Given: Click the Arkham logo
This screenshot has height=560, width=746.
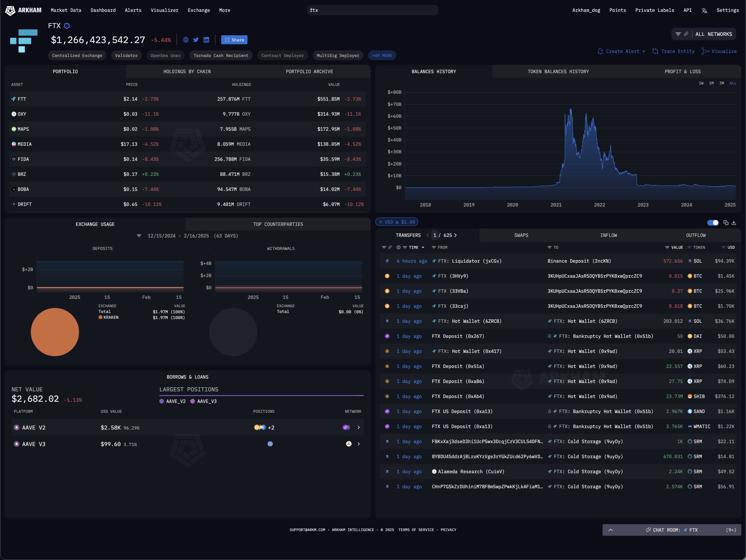Looking at the screenshot, I should pyautogui.click(x=23, y=10).
